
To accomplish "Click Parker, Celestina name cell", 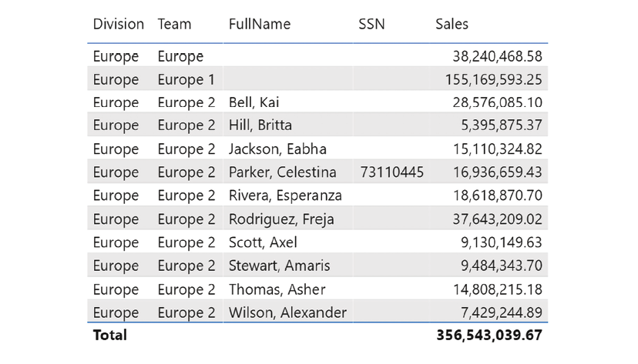I will pyautogui.click(x=282, y=172).
